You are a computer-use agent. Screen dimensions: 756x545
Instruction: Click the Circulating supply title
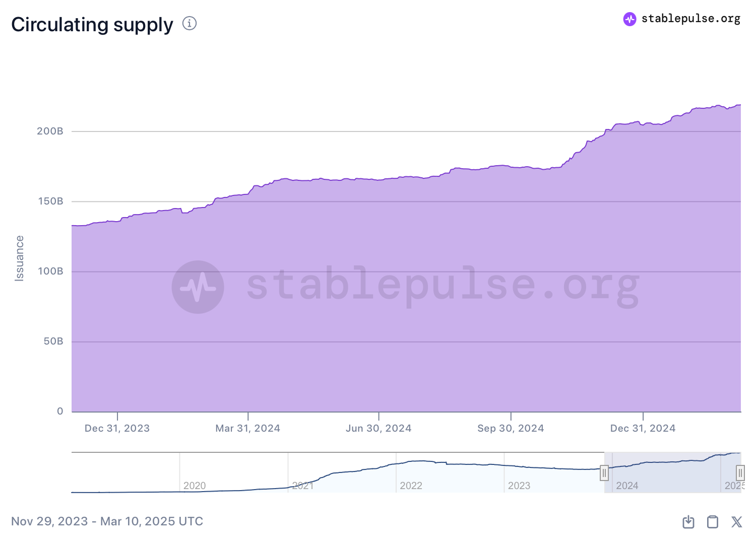point(92,24)
